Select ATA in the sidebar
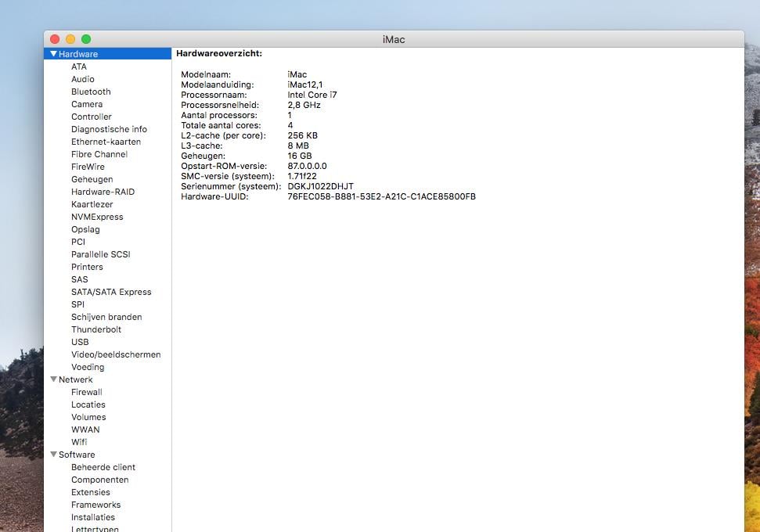 [x=79, y=66]
